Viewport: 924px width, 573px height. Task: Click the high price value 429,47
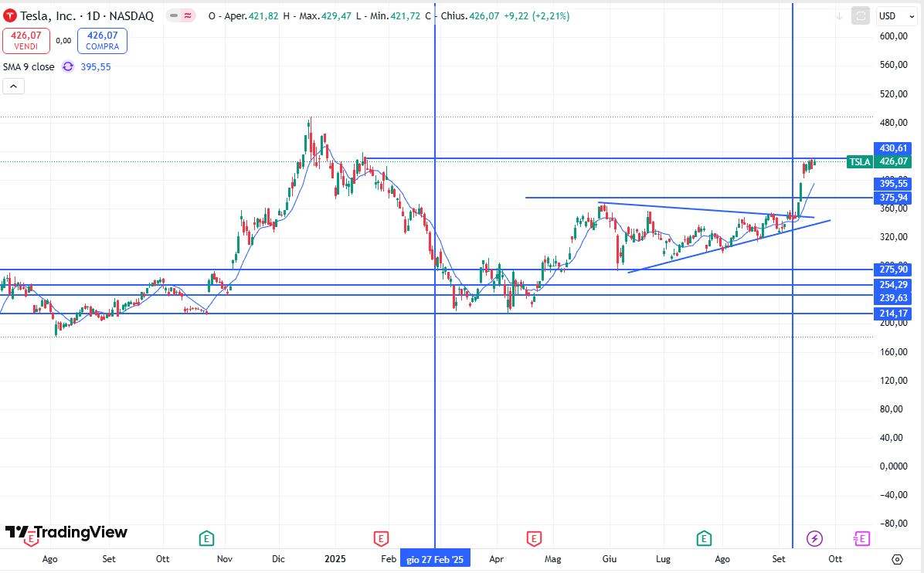(x=337, y=16)
